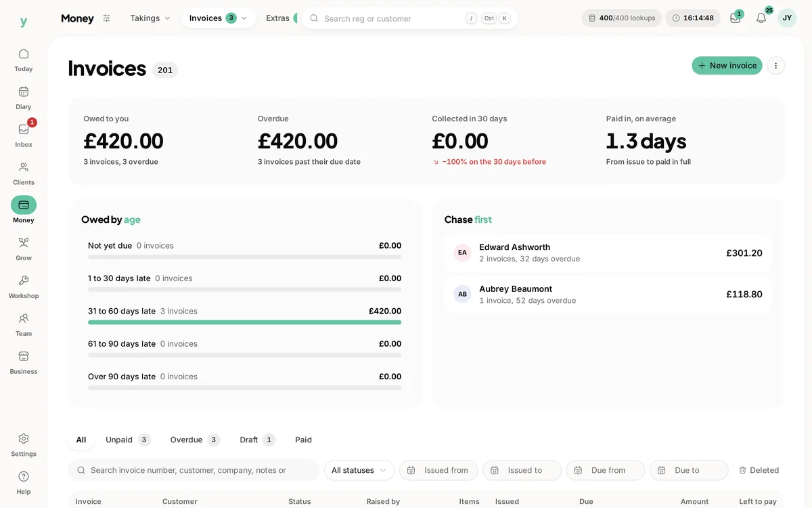Open the Due from date picker
The height and width of the screenshot is (508, 812).
(606, 470)
